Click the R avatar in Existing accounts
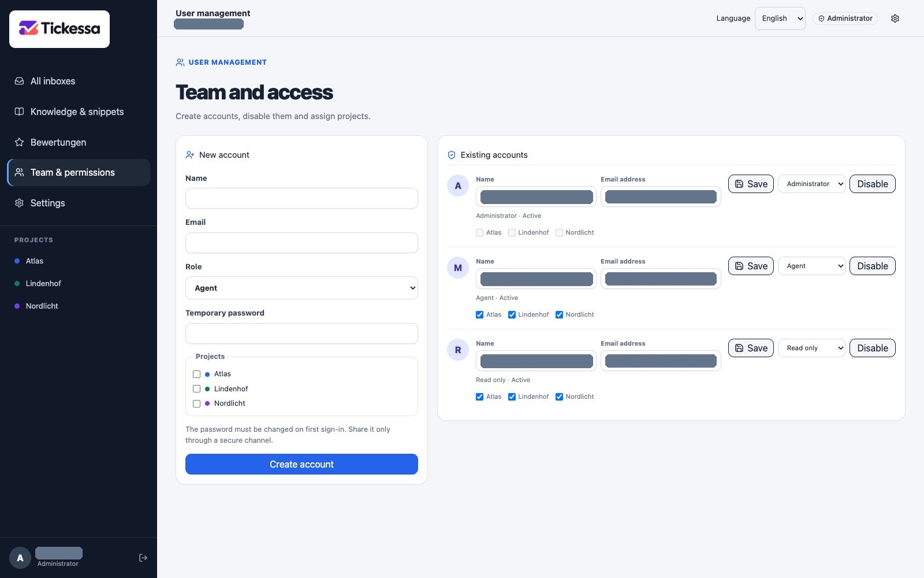Image resolution: width=924 pixels, height=578 pixels. [x=458, y=350]
